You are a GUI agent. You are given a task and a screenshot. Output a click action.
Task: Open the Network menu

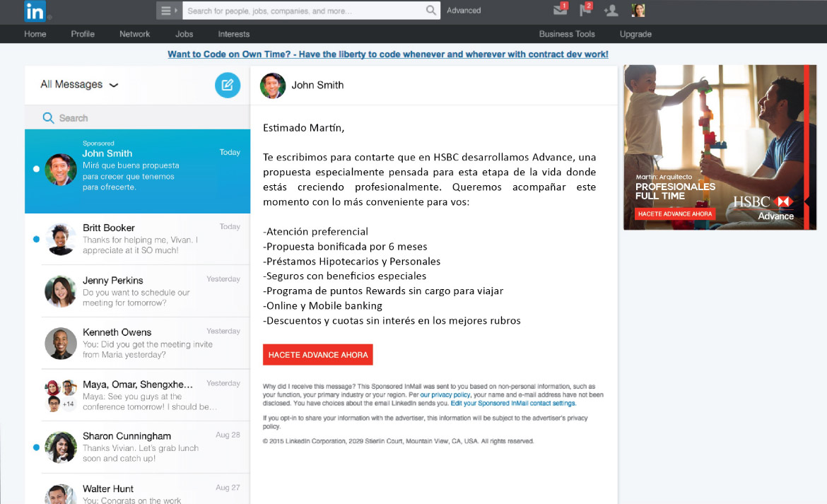click(134, 34)
